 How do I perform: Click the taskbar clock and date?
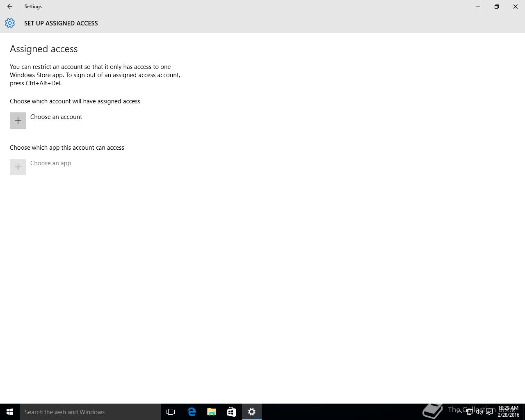tap(508, 411)
